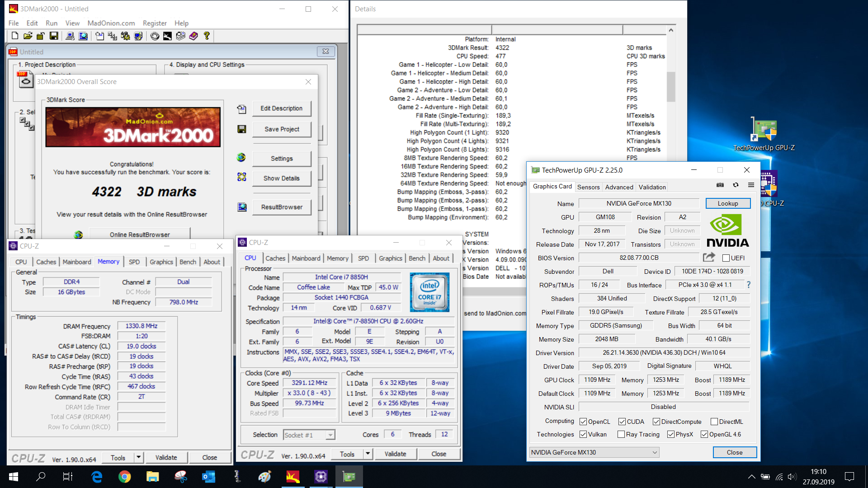Switch to SPD tab in CPU-Z Memory window
The width and height of the screenshot is (868, 488).
134,262
